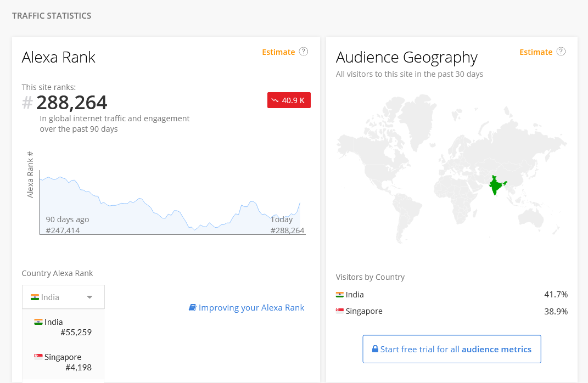
Task: Click 'All visitors to this site' subtitle
Action: (x=410, y=74)
